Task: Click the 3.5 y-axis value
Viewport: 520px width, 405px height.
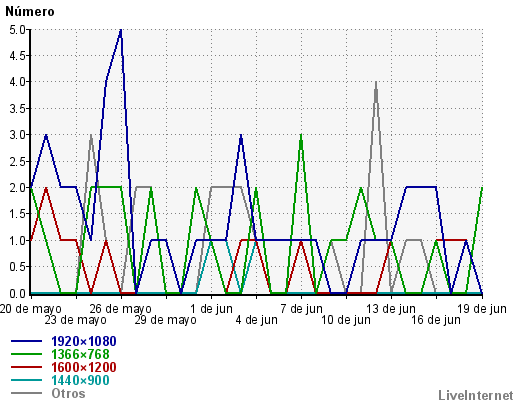Action: click(18, 109)
